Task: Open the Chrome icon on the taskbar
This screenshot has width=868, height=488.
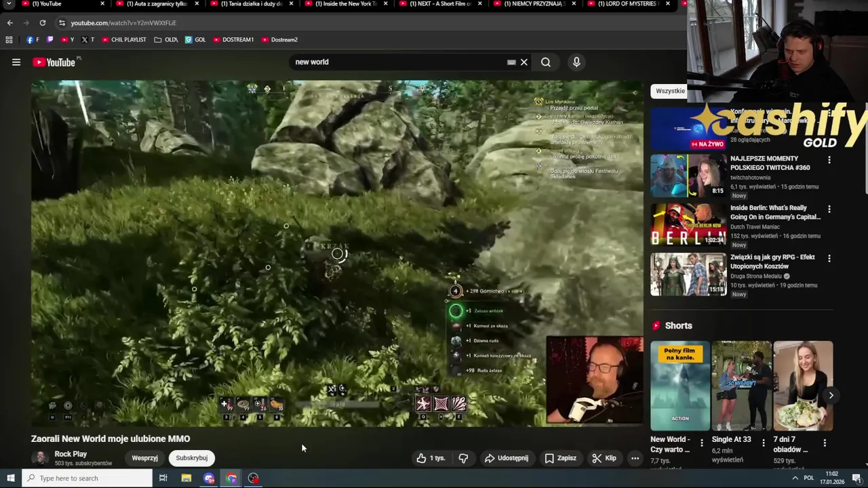Action: click(x=231, y=478)
